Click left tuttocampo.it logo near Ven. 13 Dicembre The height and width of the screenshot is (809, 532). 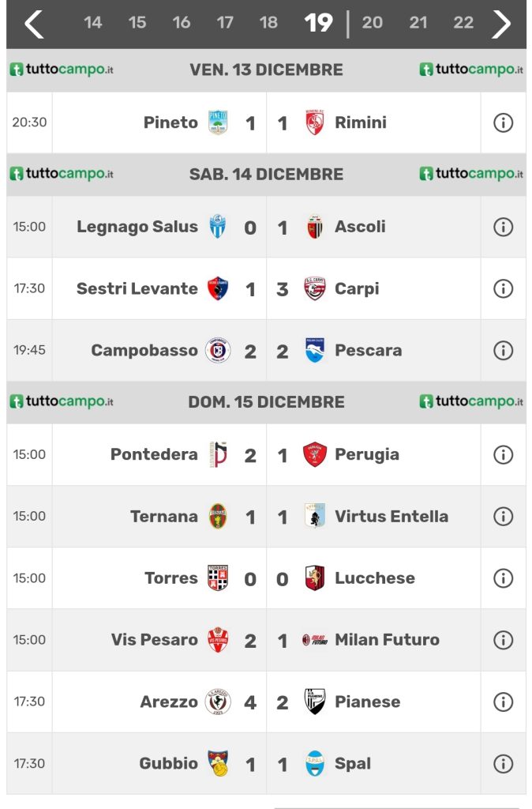[x=62, y=70]
